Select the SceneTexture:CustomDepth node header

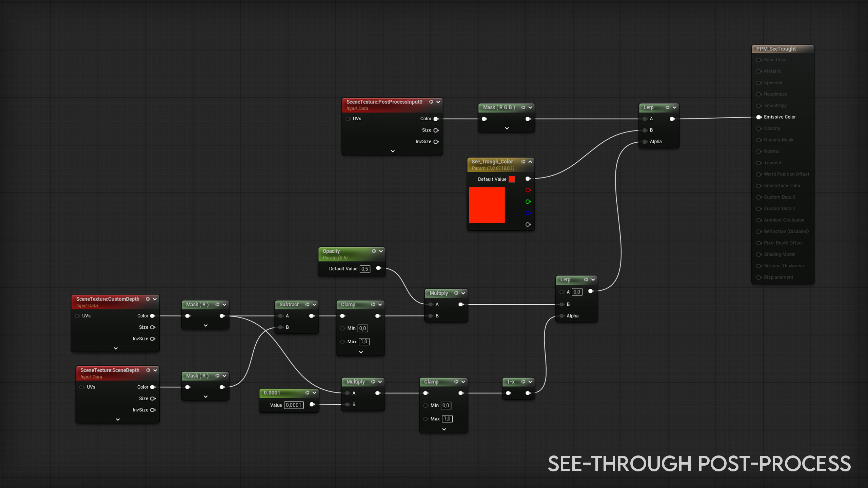click(108, 299)
